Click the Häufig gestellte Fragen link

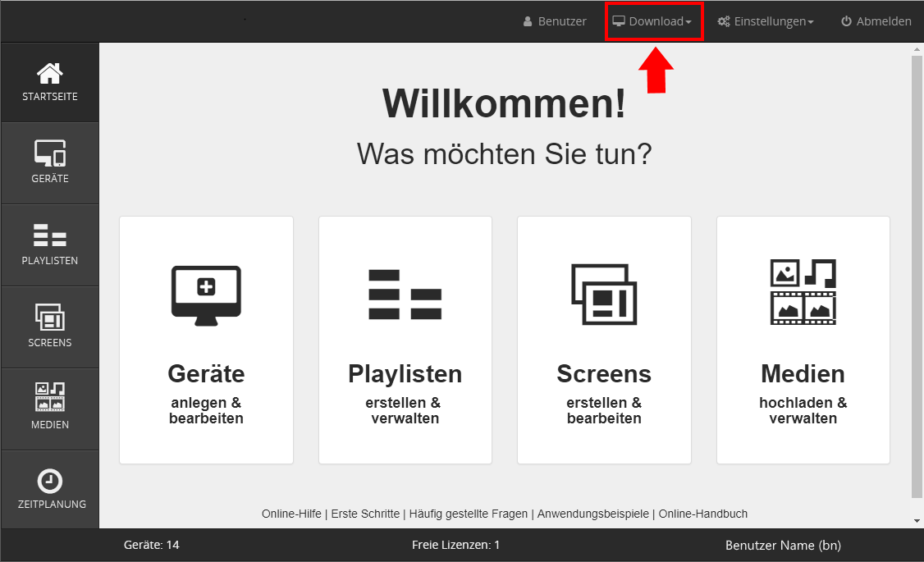(x=469, y=514)
